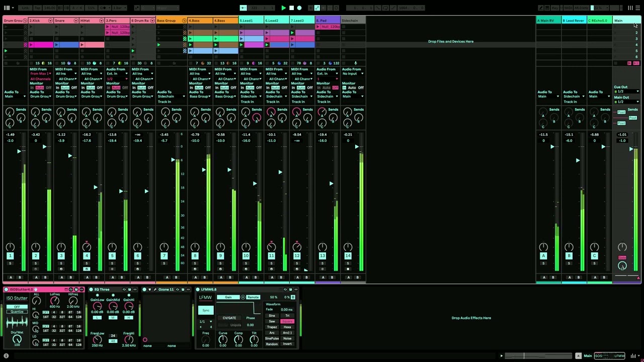Screen dimensions: 644x362
Task: Toggle track activator 14 for Sidechain
Action: 348,256
